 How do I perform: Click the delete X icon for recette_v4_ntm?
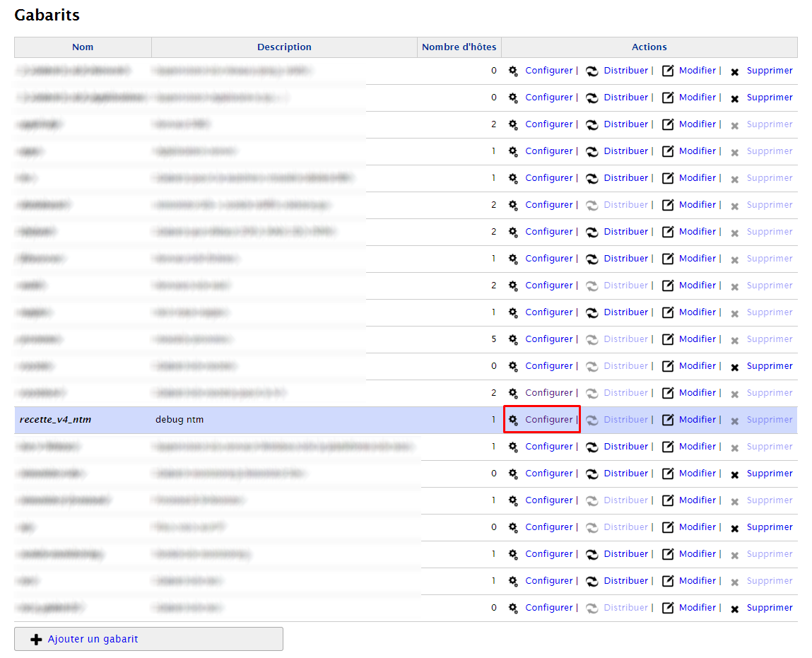tap(734, 421)
